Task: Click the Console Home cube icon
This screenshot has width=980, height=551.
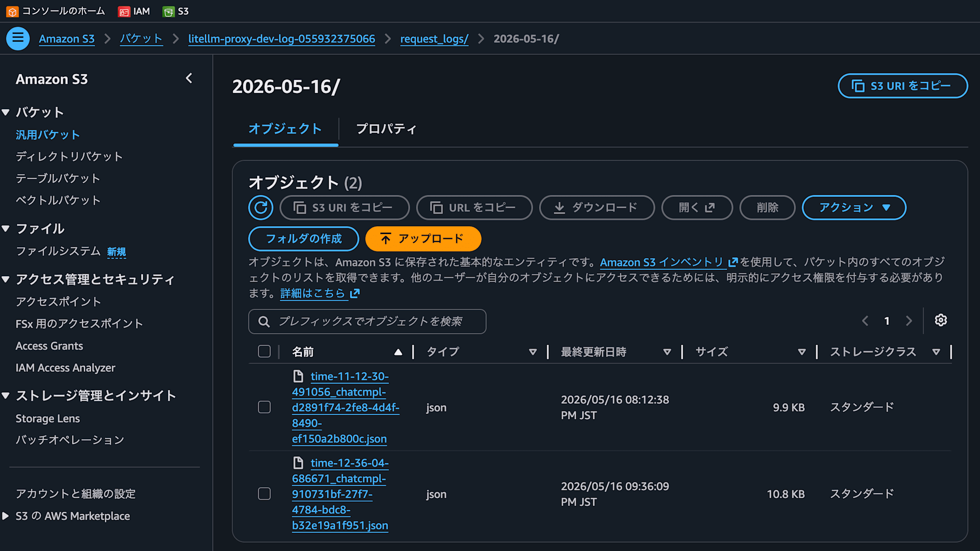Action: pos(12,11)
